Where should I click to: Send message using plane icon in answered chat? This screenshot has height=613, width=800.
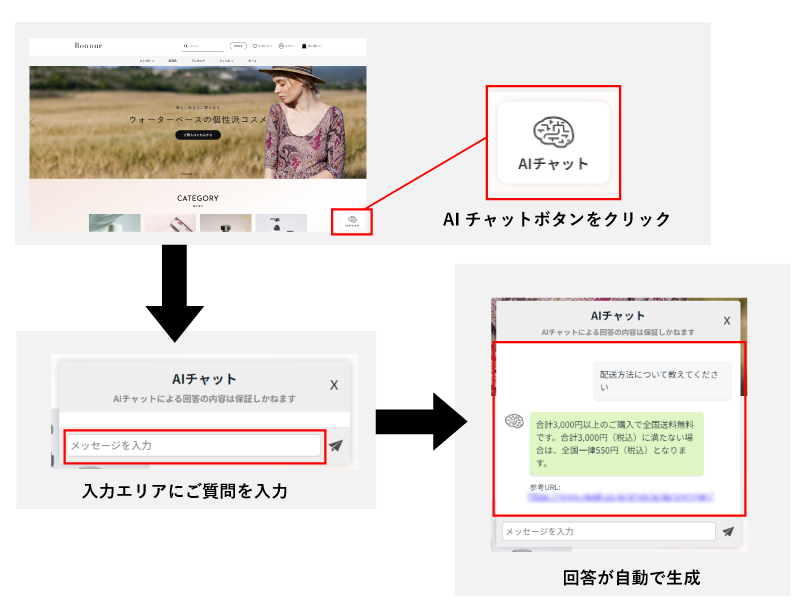pos(728,532)
